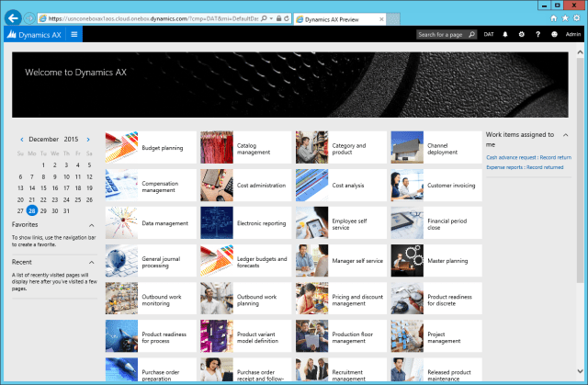Screen dimensions: 588x385
Task: Click the Expense reports Record returned link
Action: point(525,167)
